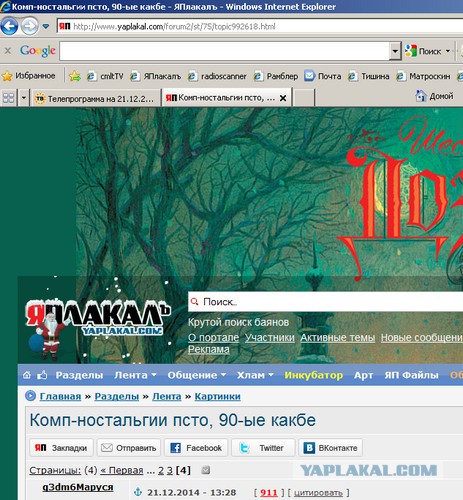Open the Поиск button options arrow
The image size is (463, 500).
[448, 51]
